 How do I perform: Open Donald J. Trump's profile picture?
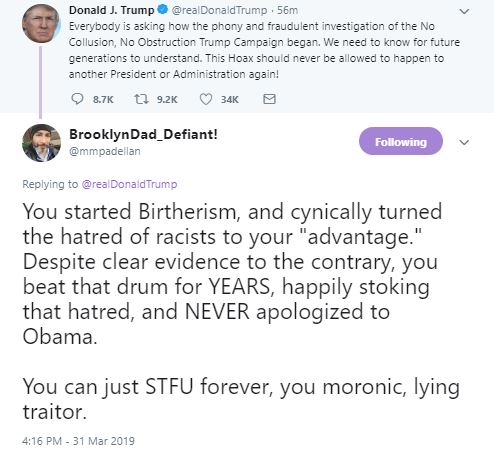pyautogui.click(x=41, y=23)
